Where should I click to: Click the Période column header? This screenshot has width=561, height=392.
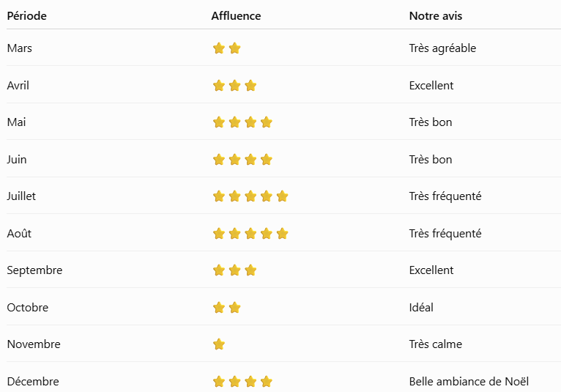tap(27, 15)
